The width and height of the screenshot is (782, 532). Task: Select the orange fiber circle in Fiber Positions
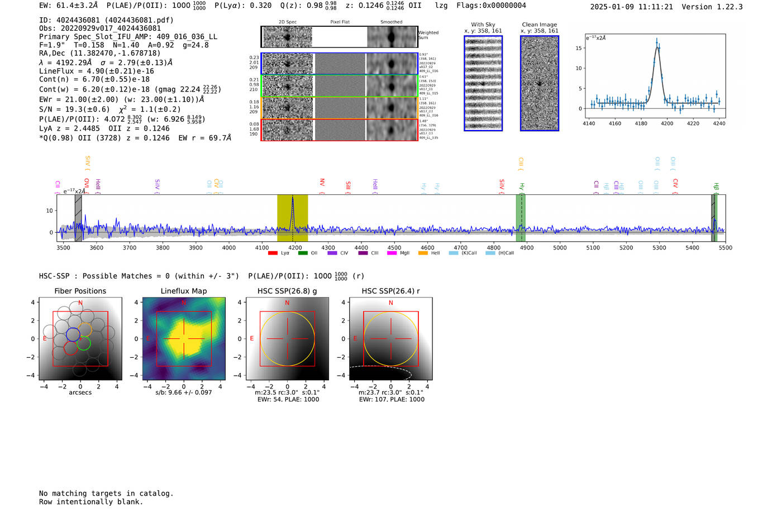pyautogui.click(x=85, y=329)
